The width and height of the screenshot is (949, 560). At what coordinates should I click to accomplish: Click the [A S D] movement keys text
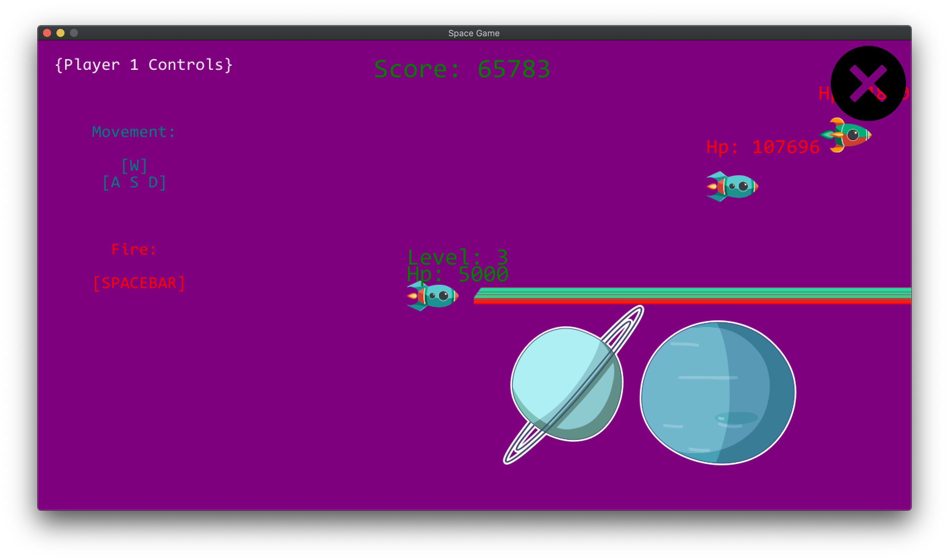click(x=134, y=182)
